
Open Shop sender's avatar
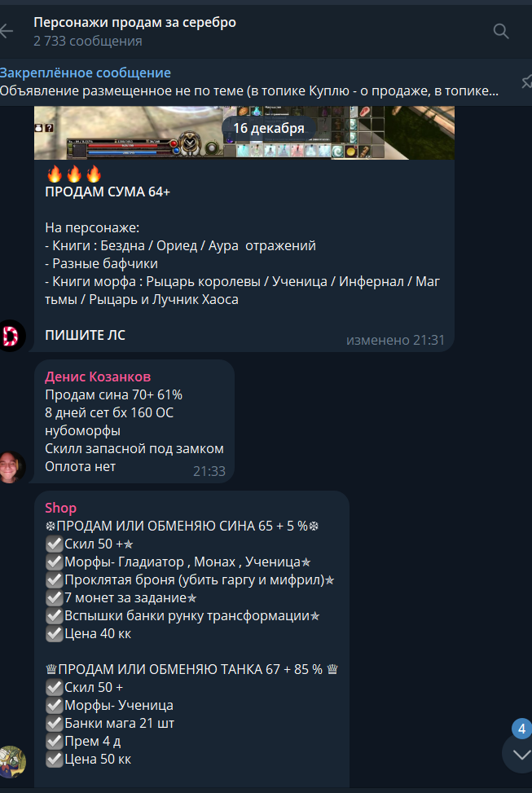(x=12, y=762)
